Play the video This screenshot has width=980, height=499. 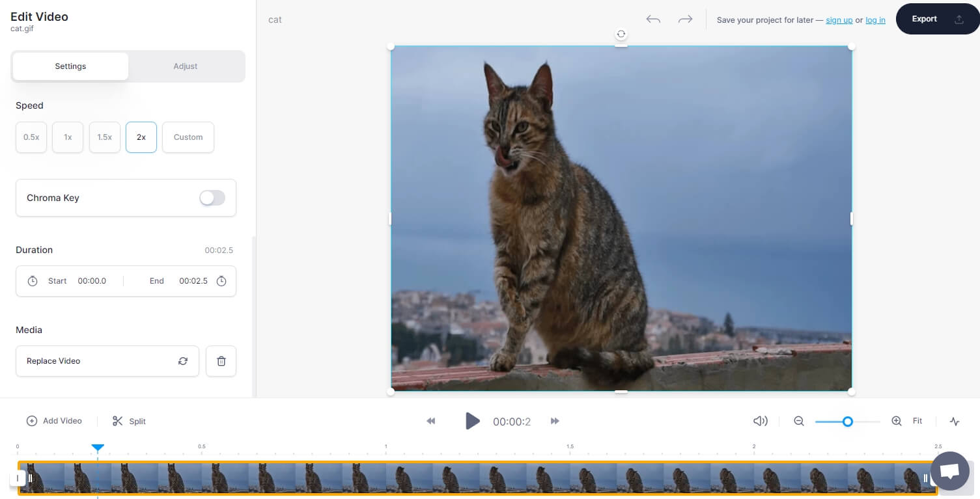(473, 421)
